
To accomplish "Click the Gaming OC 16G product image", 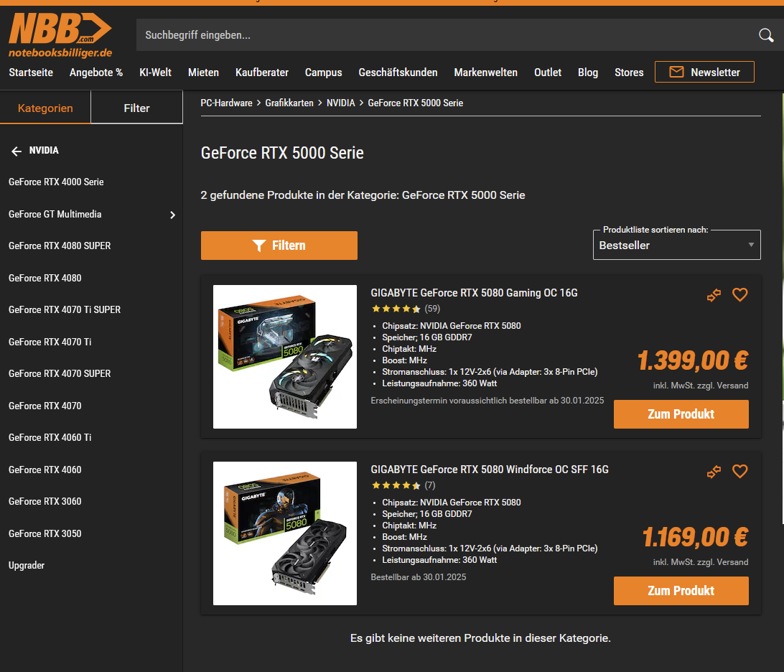I will 285,357.
